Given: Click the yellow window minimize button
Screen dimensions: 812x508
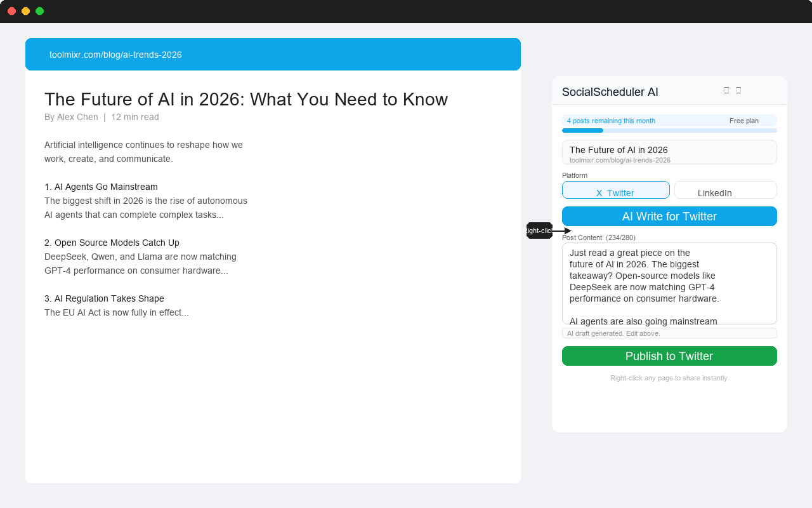Looking at the screenshot, I should point(25,11).
